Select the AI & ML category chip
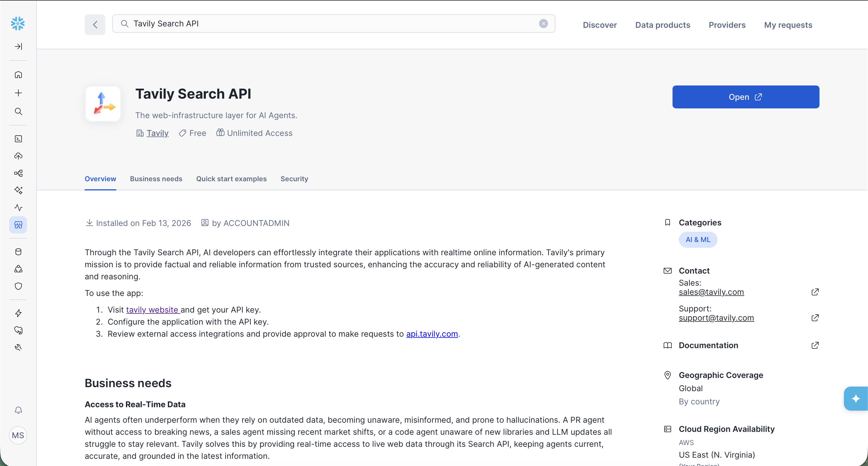The height and width of the screenshot is (466, 868). (x=698, y=239)
